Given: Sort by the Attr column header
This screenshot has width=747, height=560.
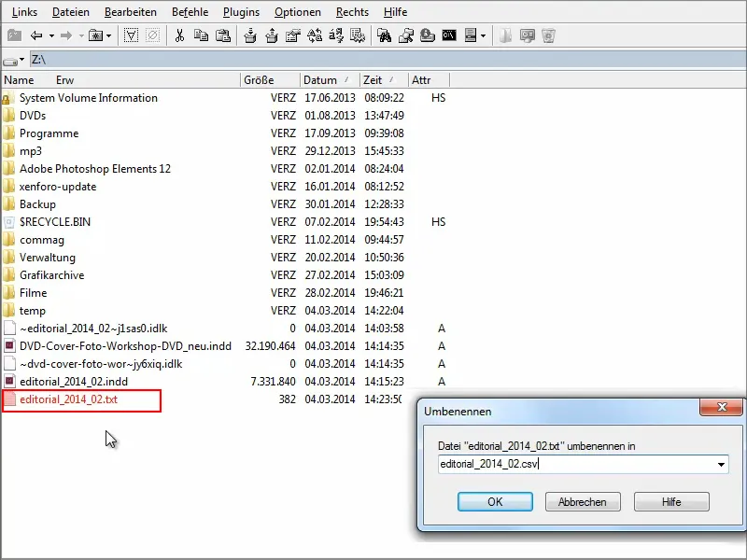Looking at the screenshot, I should pyautogui.click(x=429, y=80).
